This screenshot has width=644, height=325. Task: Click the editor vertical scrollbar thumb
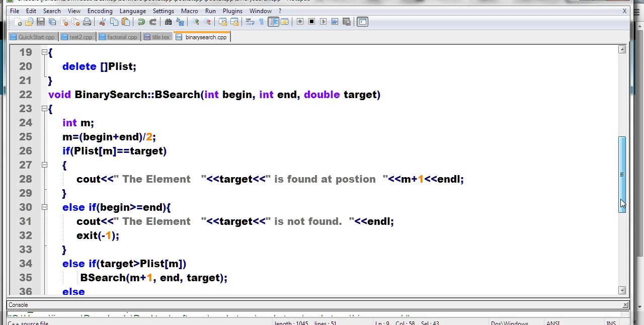622,174
